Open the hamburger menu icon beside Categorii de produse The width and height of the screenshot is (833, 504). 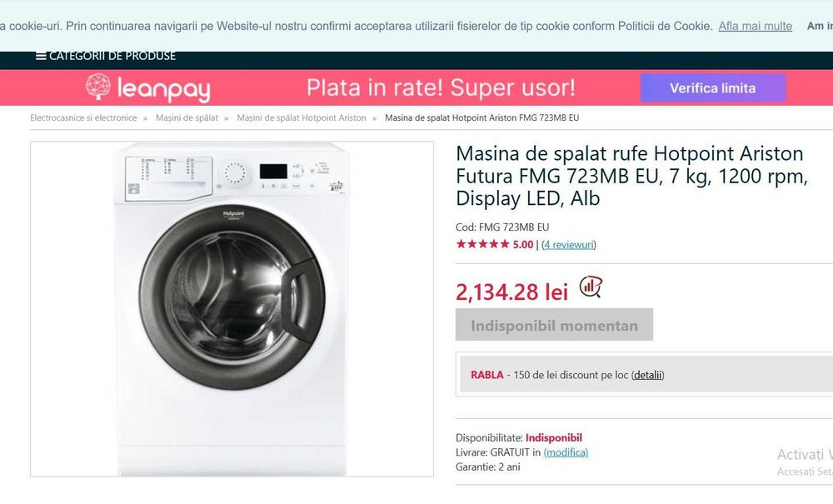[x=41, y=57]
